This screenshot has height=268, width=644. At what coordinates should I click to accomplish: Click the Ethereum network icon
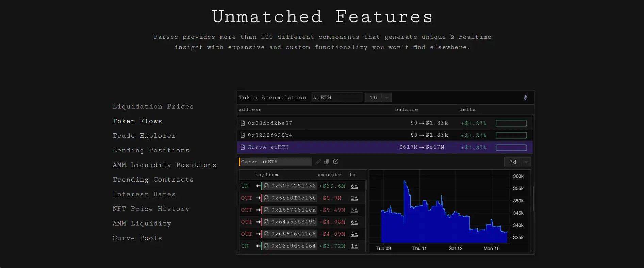(526, 98)
